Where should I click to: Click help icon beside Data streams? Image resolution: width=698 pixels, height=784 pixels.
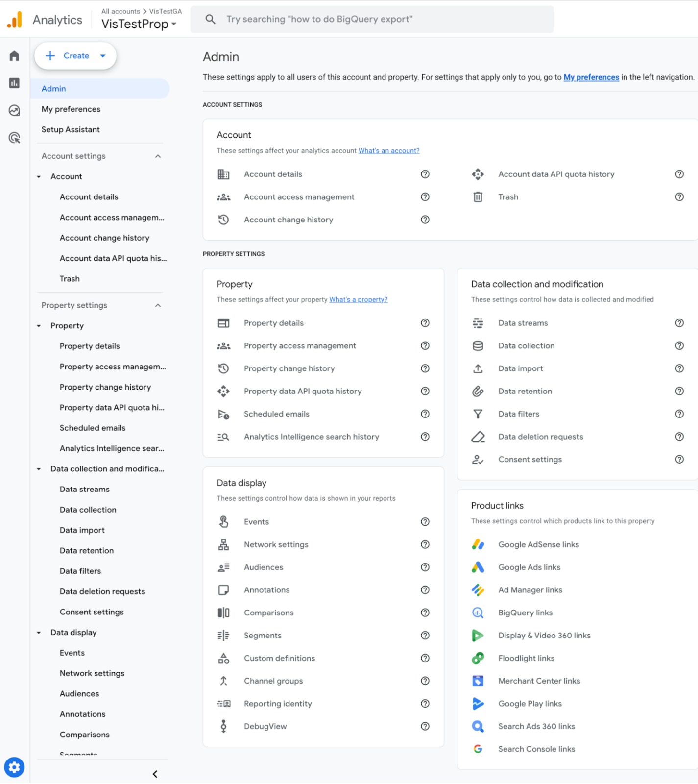coord(679,323)
